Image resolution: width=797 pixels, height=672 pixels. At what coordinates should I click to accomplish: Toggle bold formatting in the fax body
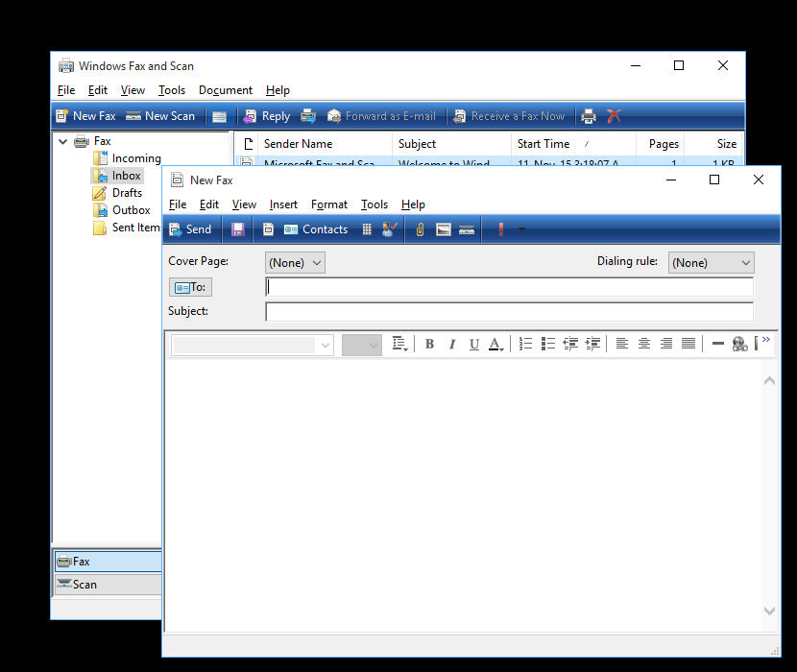pyautogui.click(x=429, y=344)
